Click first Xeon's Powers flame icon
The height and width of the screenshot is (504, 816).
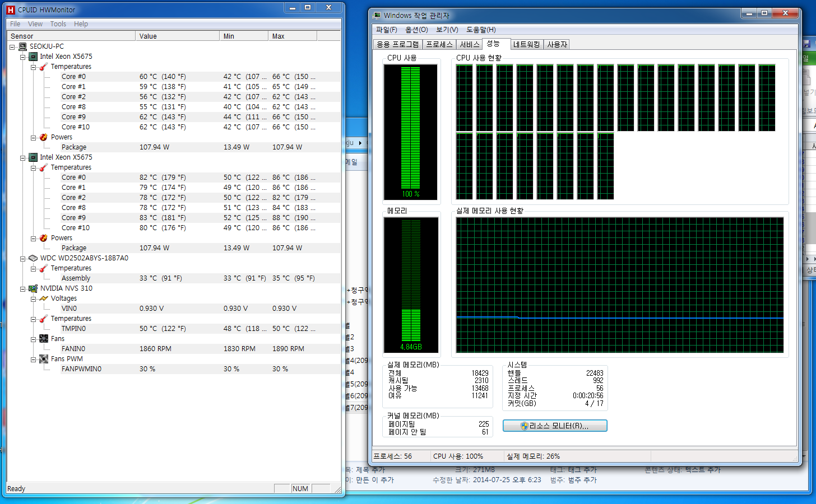coord(44,137)
